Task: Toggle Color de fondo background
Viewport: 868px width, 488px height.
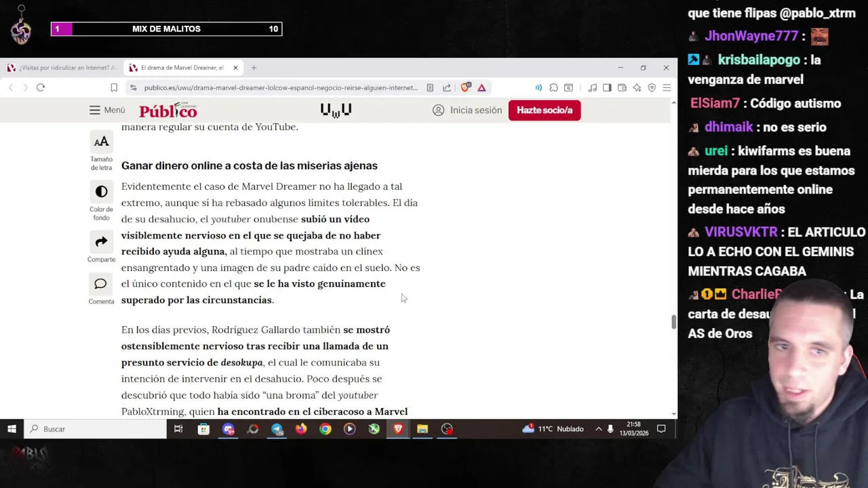Action: click(x=101, y=202)
